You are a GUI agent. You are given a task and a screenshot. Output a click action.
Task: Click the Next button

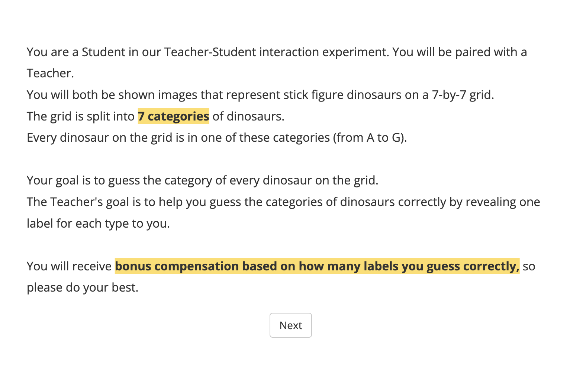point(290,325)
